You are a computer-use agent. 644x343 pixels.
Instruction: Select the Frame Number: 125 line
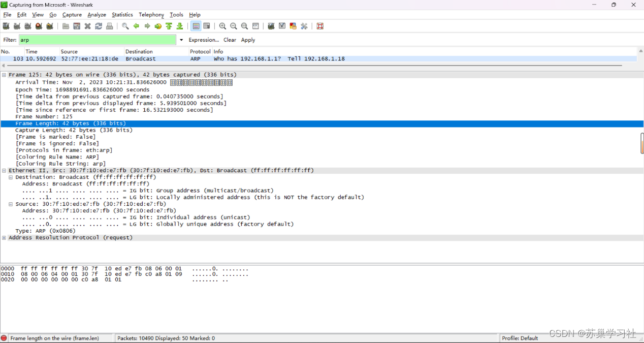[x=44, y=117]
